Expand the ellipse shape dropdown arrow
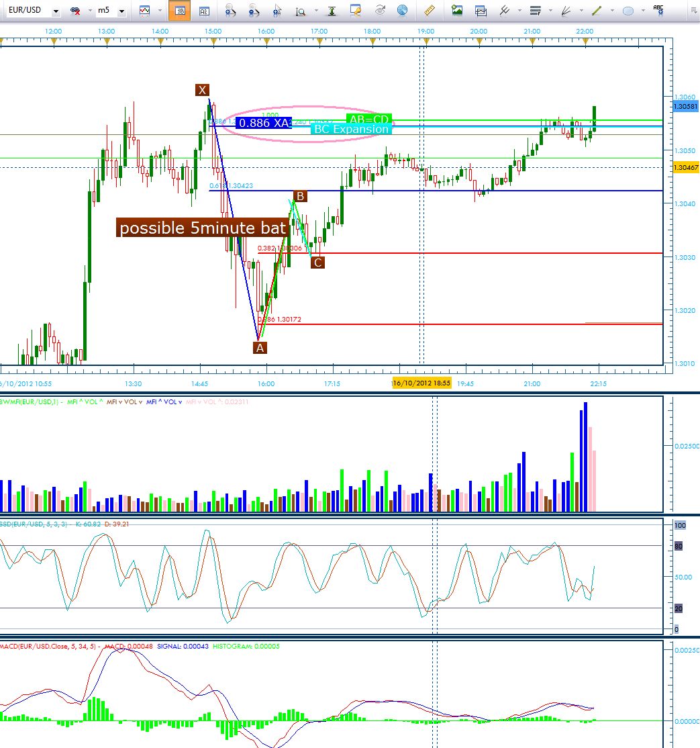Image resolution: width=700 pixels, height=748 pixels. click(643, 11)
